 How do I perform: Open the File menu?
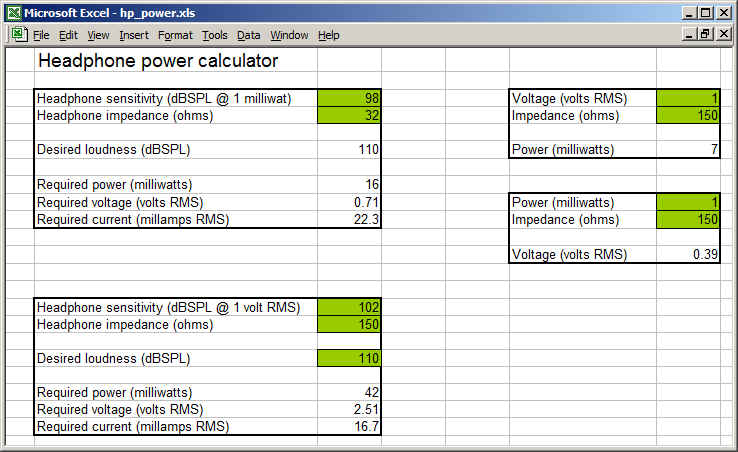point(41,35)
